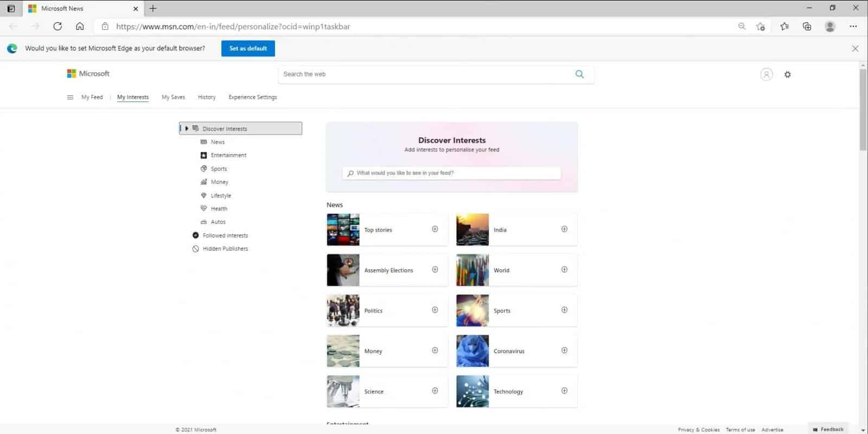
Task: Open the Collections icon in toolbar
Action: pyautogui.click(x=807, y=26)
